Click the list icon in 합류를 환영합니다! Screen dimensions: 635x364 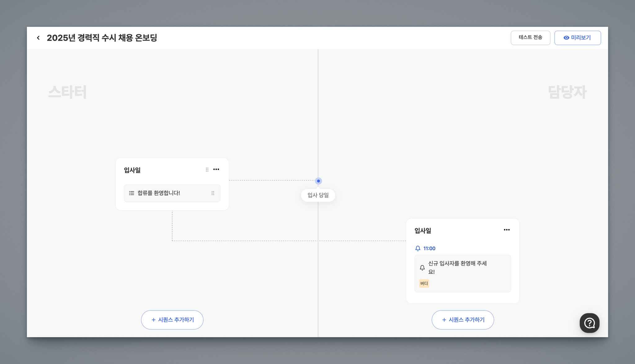click(x=131, y=193)
